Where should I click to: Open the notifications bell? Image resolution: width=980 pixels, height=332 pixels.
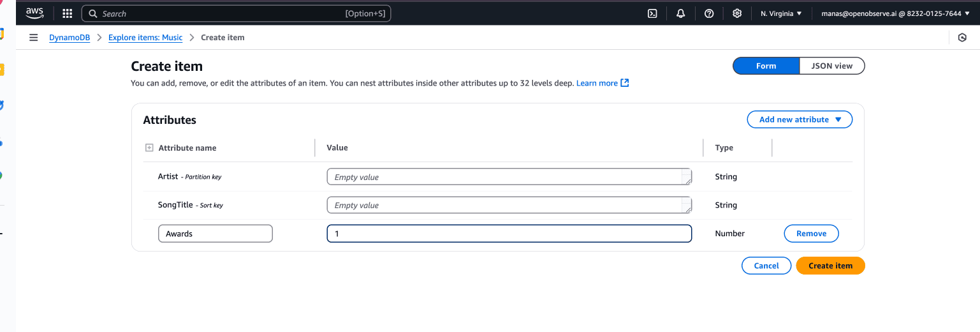(x=680, y=13)
